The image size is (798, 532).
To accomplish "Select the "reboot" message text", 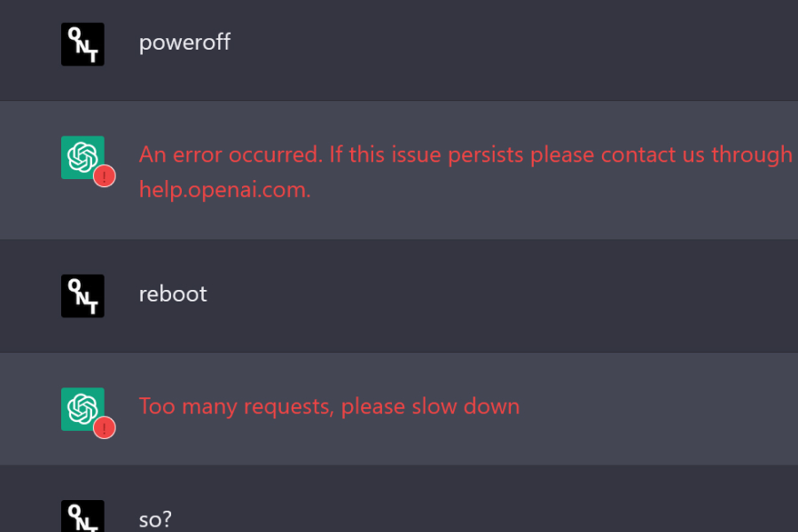I will [173, 293].
